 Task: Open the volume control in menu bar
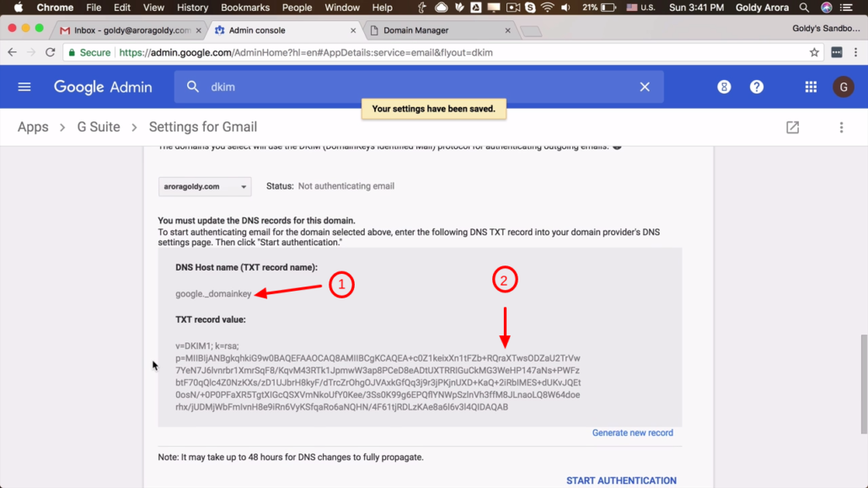point(565,8)
